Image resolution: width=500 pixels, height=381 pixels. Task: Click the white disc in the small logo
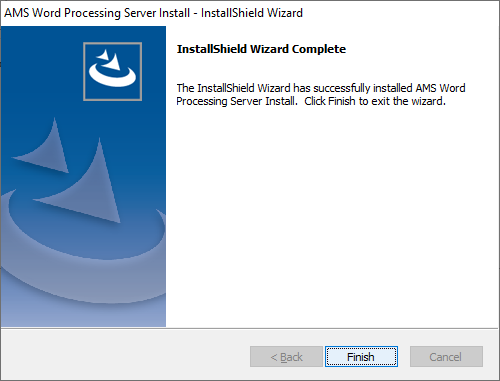tap(112, 77)
